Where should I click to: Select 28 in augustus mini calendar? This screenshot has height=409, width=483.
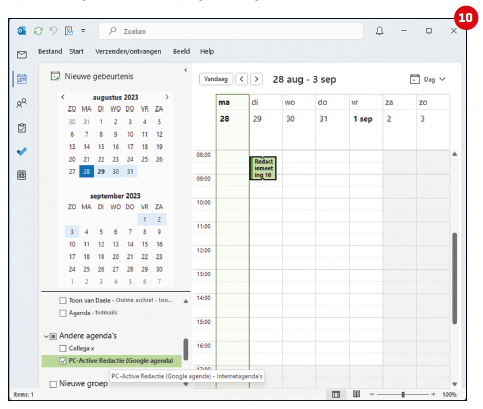tap(86, 171)
